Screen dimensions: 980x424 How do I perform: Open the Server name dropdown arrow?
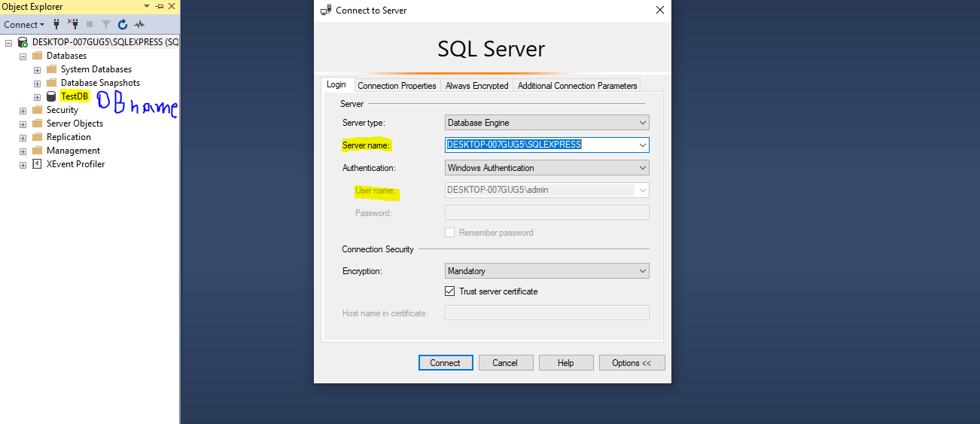pos(642,145)
